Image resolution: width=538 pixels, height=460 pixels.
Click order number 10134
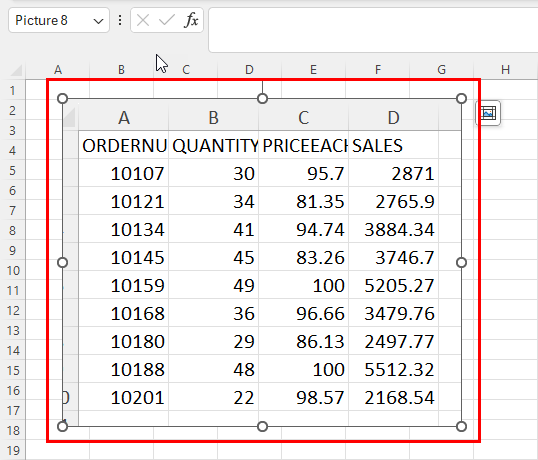[x=138, y=229]
